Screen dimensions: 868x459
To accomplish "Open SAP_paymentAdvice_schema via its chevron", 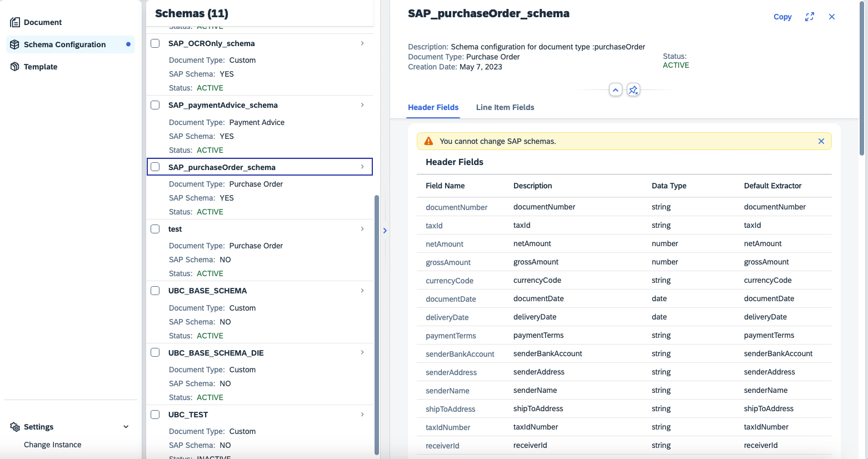I will click(362, 104).
